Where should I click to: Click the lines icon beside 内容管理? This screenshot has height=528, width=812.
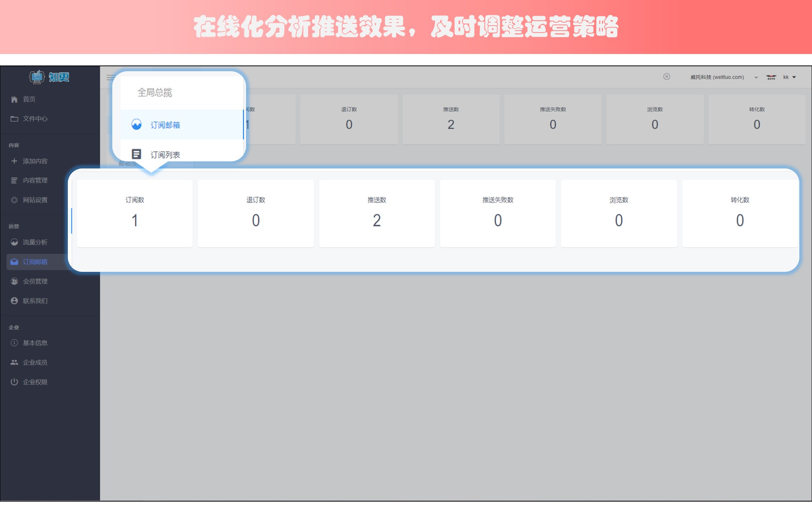[14, 180]
